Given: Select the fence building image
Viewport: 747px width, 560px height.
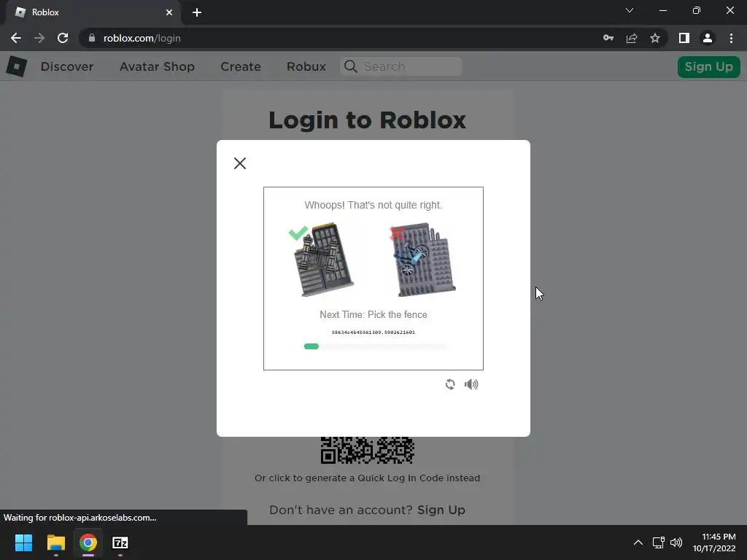Looking at the screenshot, I should click(323, 260).
